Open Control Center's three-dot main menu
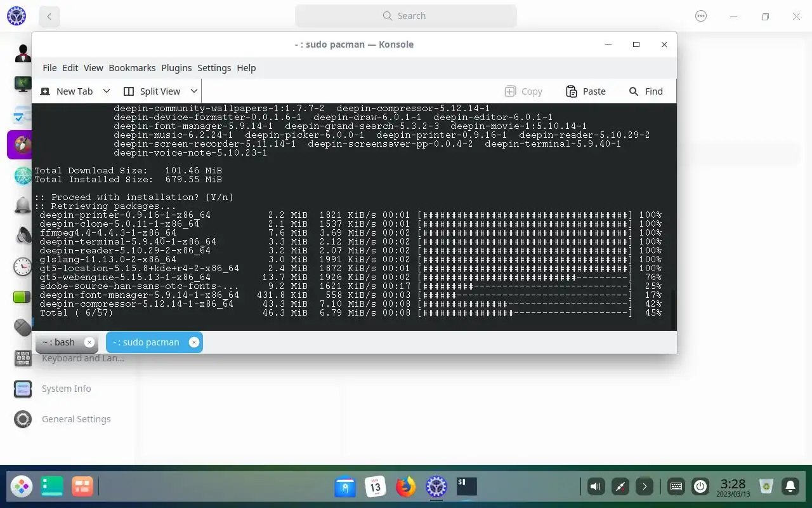Screen dimensions: 812x508 coord(701,17)
